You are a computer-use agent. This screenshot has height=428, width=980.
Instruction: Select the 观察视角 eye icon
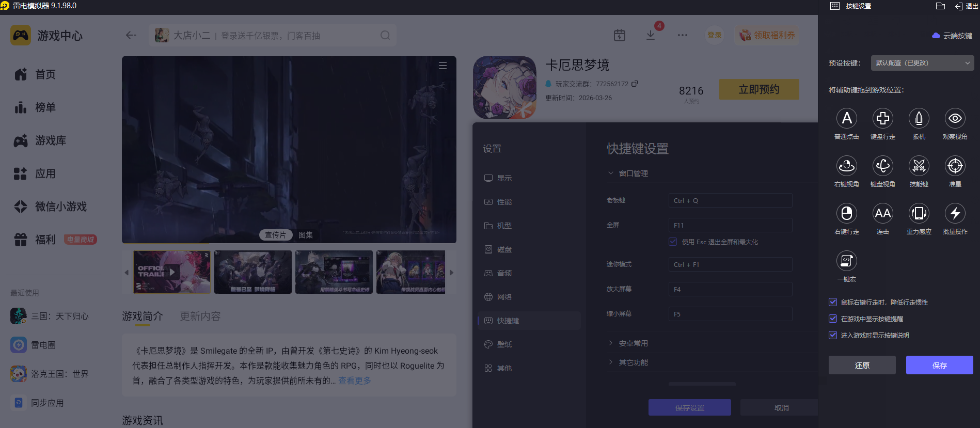coord(955,119)
